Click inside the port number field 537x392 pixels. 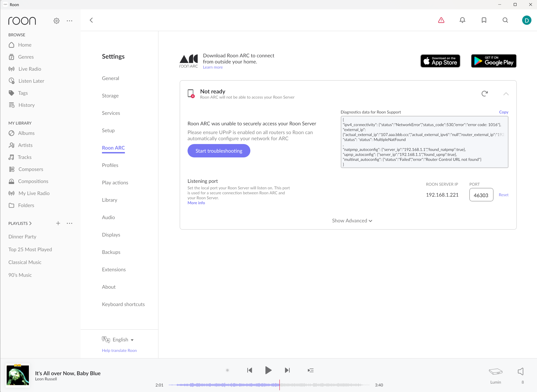click(481, 195)
